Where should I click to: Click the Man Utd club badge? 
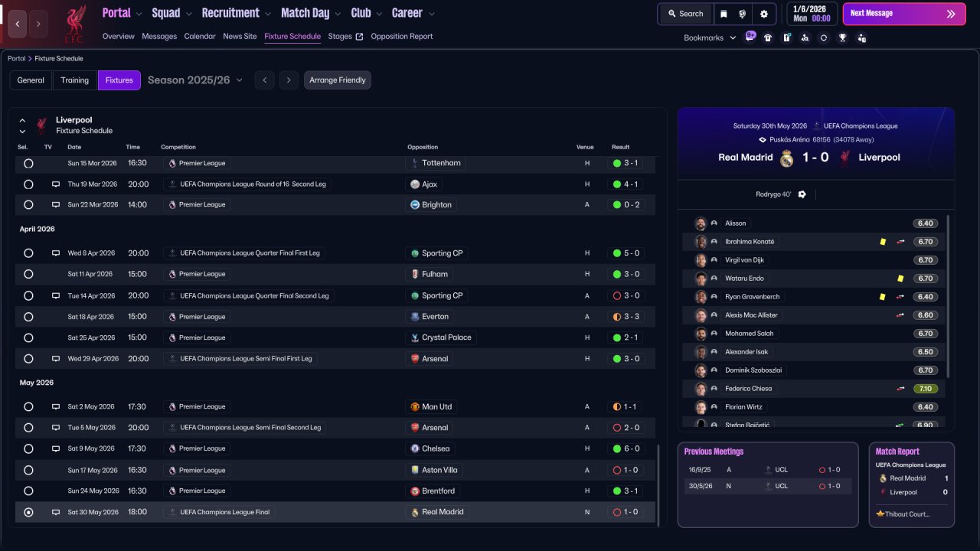click(415, 407)
